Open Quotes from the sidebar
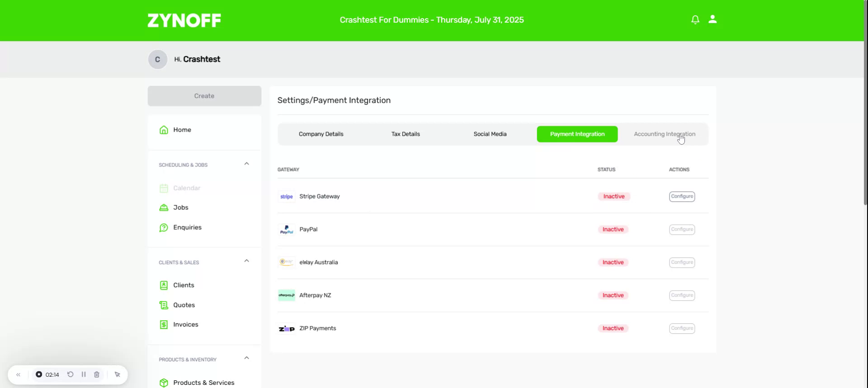868x388 pixels. tap(184, 305)
